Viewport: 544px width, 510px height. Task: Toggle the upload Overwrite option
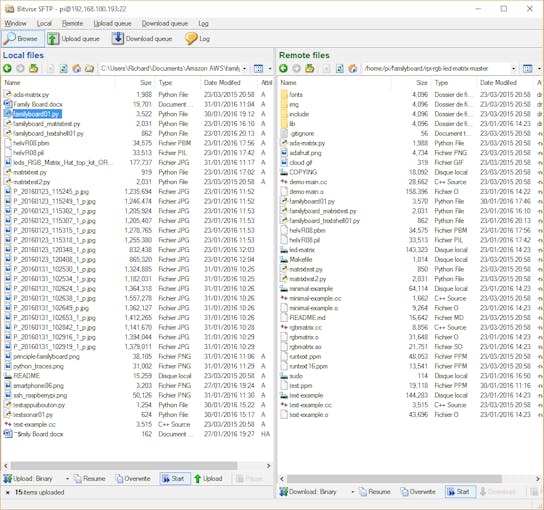tap(133, 479)
